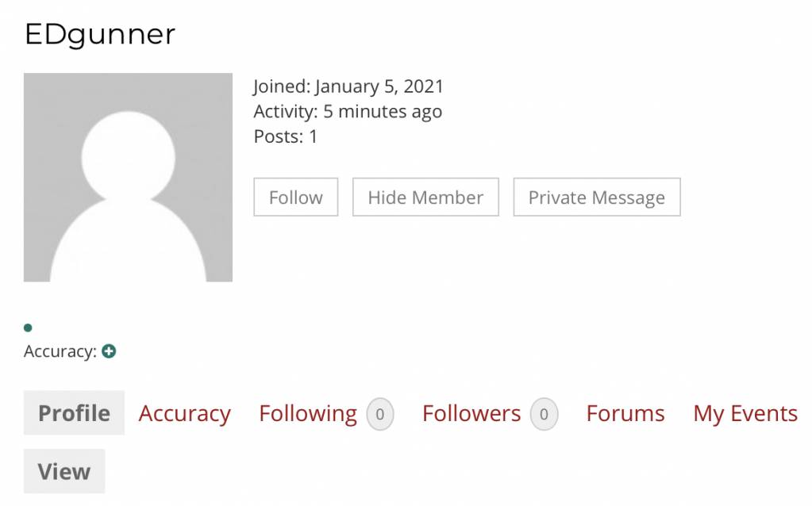Image resolution: width=812 pixels, height=506 pixels.
Task: Click the Joined January 5, 2021 text
Action: click(348, 86)
